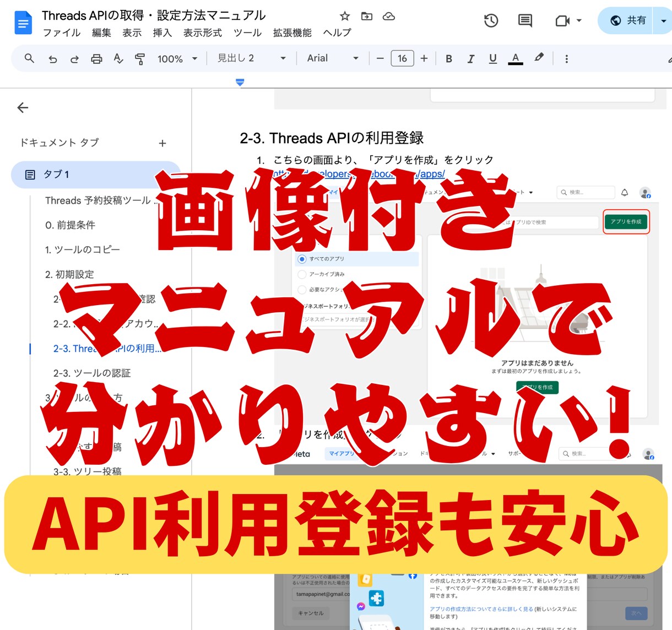Open the developers facebook apps link
This screenshot has width=672, height=630.
point(359,174)
